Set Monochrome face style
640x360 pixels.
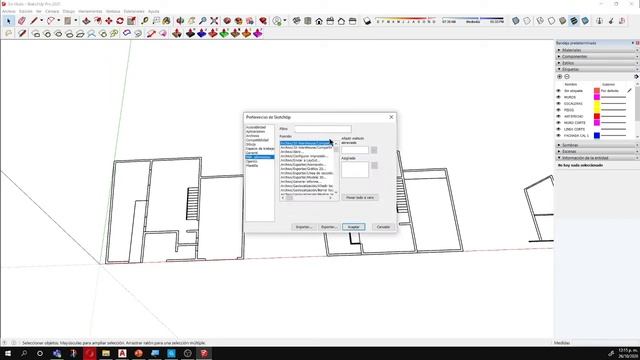click(585, 21)
